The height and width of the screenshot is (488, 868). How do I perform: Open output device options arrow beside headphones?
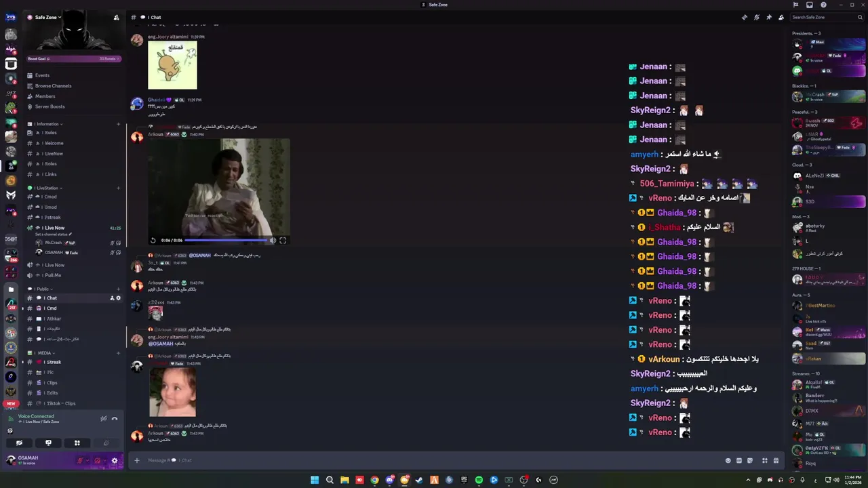pyautogui.click(x=104, y=461)
